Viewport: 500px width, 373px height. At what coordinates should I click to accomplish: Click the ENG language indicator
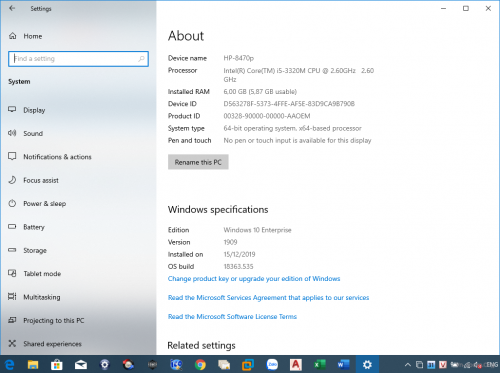(492, 365)
